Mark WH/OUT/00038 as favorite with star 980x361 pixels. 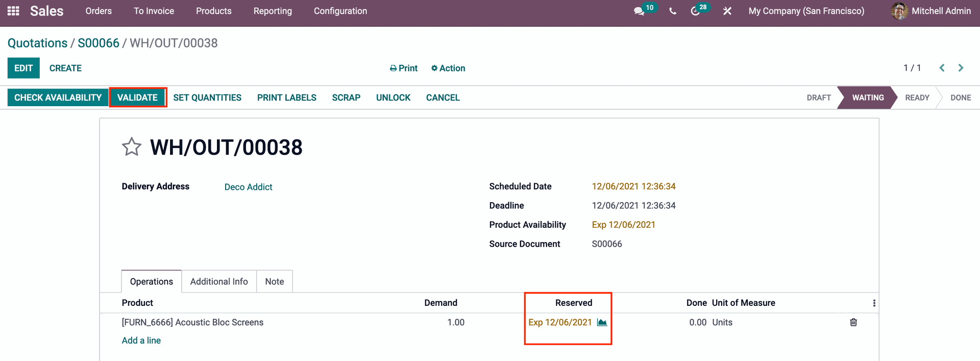(132, 147)
